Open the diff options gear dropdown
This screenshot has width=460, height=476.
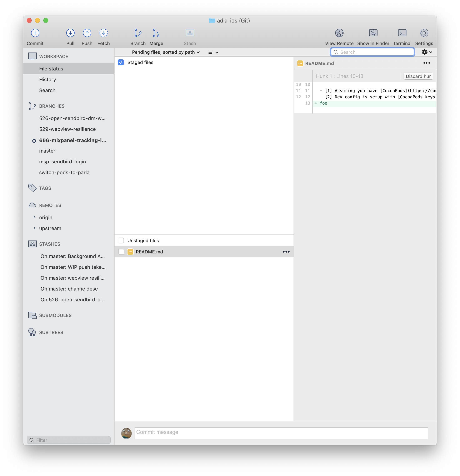(x=426, y=52)
